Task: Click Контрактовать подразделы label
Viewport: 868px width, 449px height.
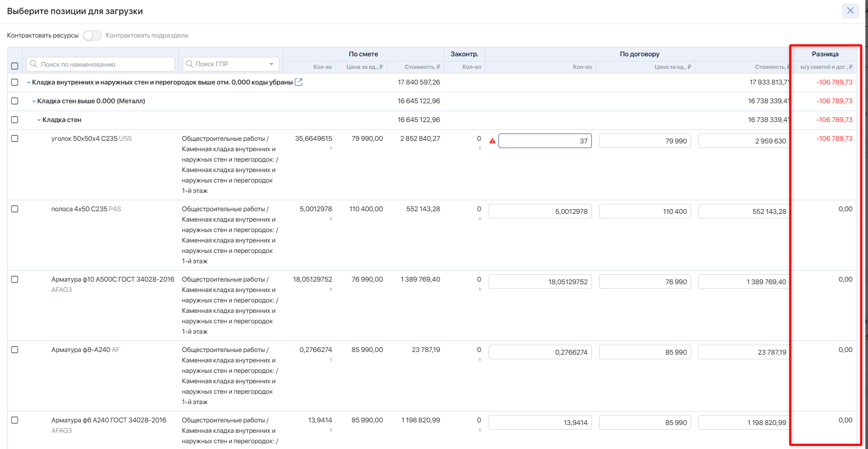Action: point(147,35)
